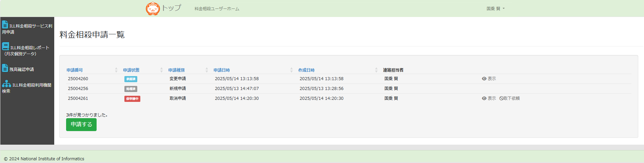644x163 pixels.
Task: Toggle the sort arrows next to 作成日時
Action: click(x=376, y=70)
